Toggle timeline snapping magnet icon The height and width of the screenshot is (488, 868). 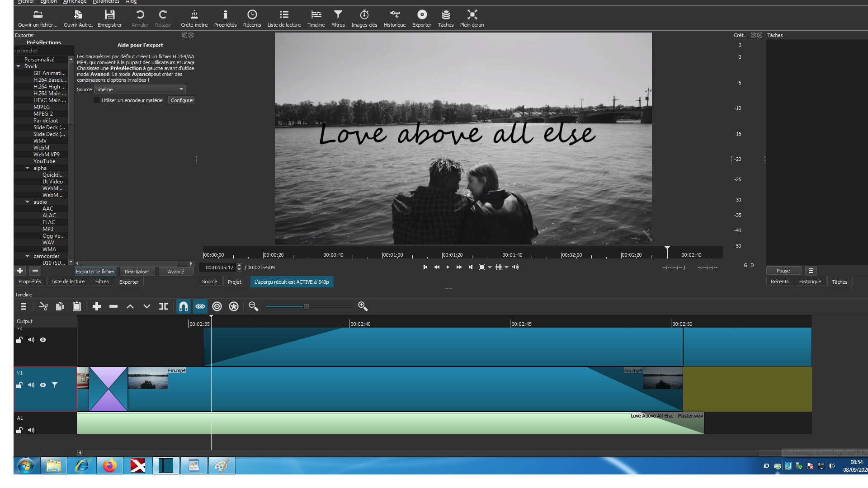(x=183, y=307)
